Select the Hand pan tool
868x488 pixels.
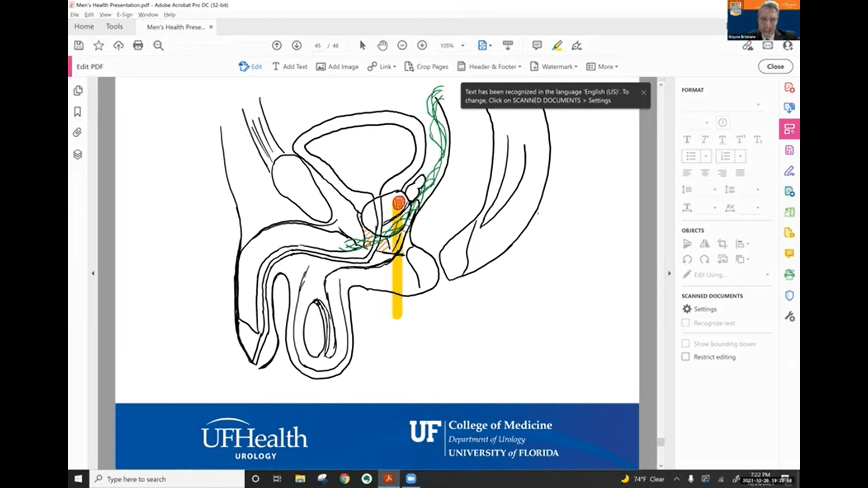click(382, 45)
